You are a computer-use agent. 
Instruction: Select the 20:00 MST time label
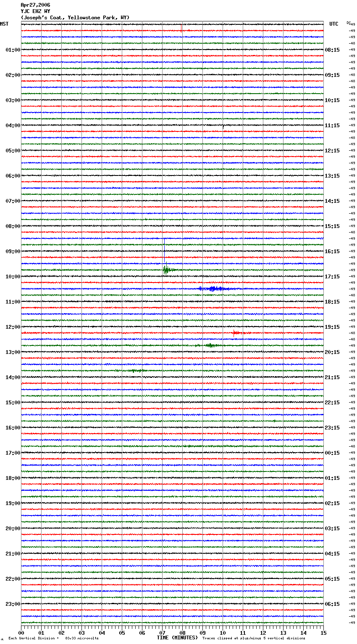[x=13, y=529]
